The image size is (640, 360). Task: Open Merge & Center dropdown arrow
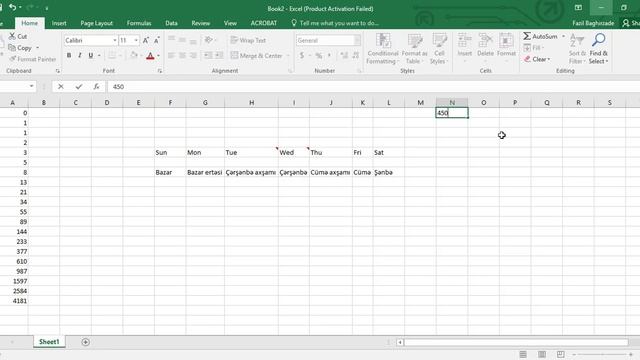pos(288,56)
